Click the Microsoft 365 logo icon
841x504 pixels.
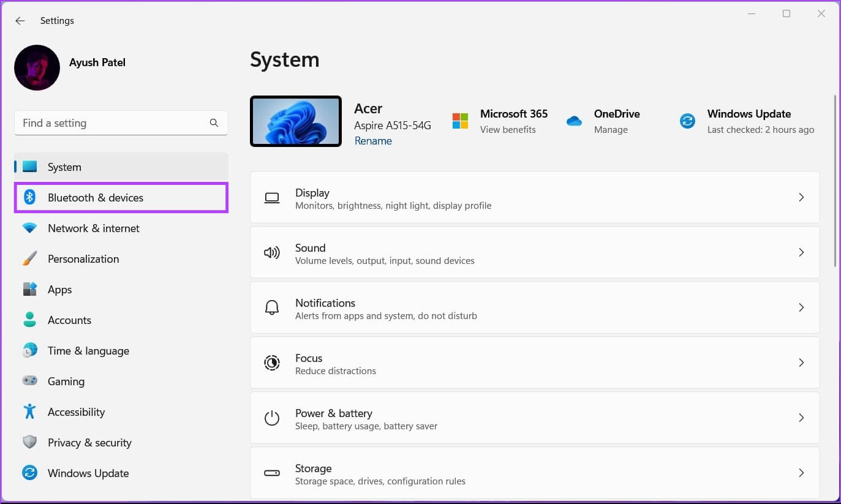coord(460,121)
